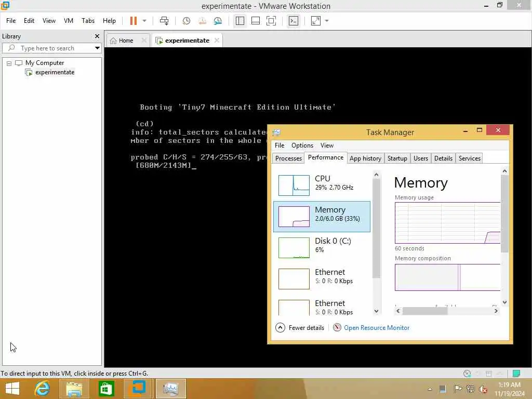Screen dimensions: 532x399
Task: Open the library search dropdown arrow
Action: click(97, 48)
